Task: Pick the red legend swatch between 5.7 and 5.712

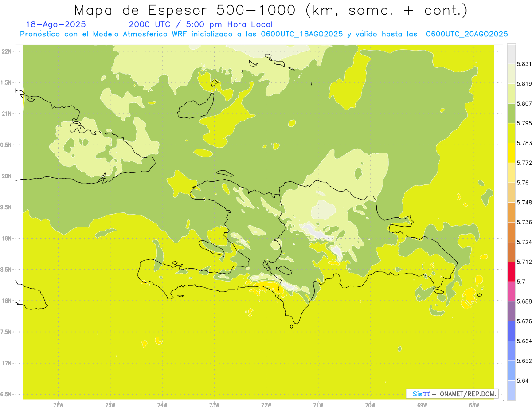Action: coord(511,272)
